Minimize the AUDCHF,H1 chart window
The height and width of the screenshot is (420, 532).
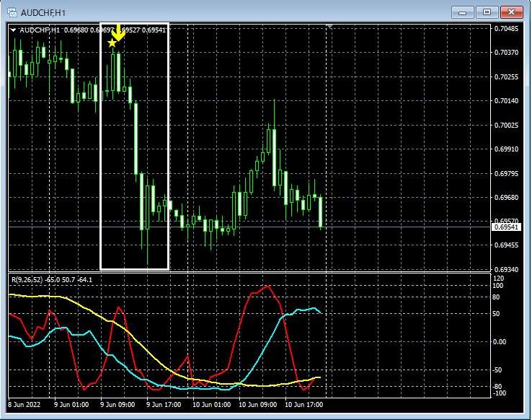pyautogui.click(x=463, y=12)
